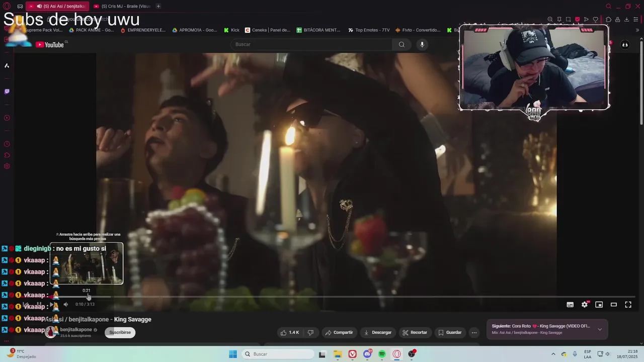Go to the YouTube home logo

[x=49, y=45]
